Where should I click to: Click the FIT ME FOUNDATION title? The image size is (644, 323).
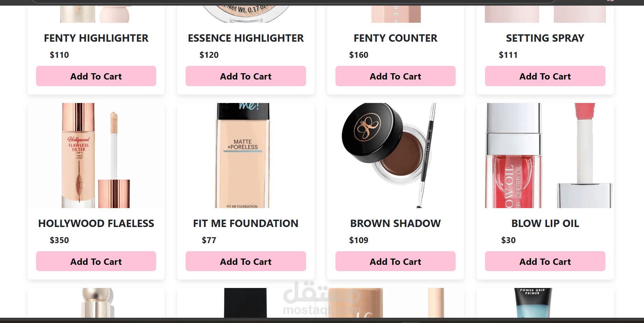click(246, 224)
